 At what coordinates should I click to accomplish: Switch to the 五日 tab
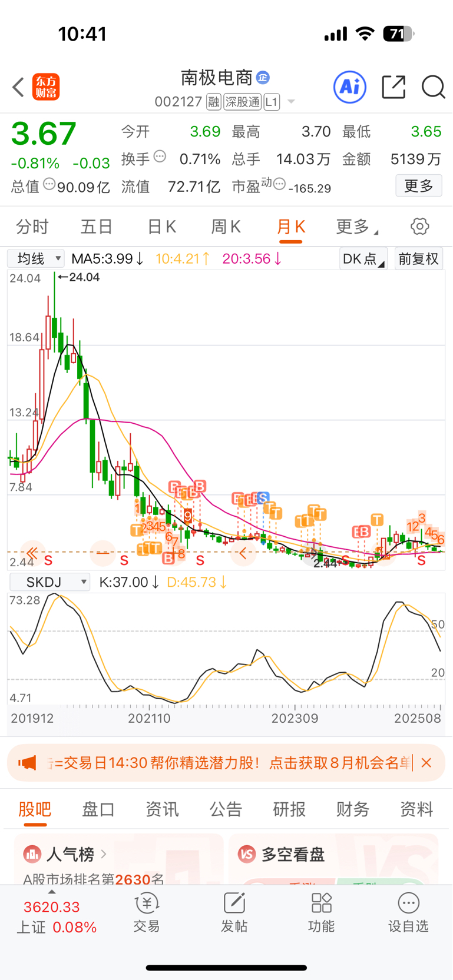[97, 227]
